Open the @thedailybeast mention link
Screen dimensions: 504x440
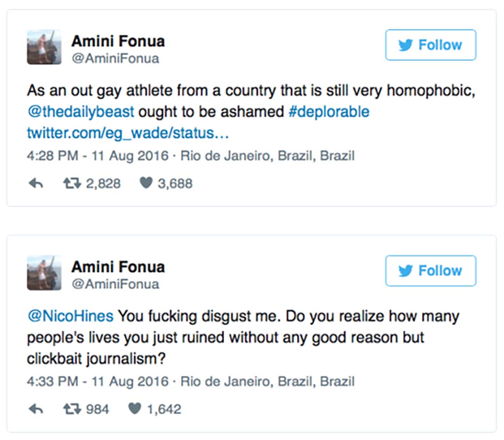tap(81, 112)
